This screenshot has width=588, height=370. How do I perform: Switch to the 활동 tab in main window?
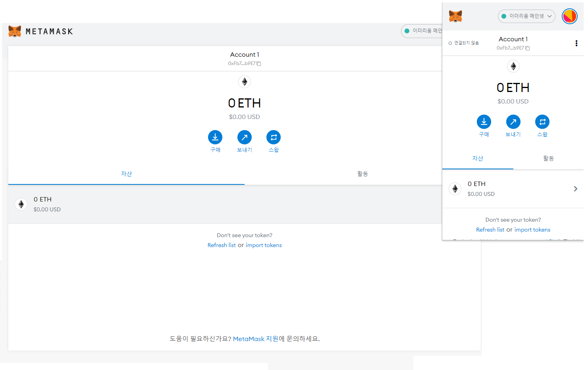(362, 174)
